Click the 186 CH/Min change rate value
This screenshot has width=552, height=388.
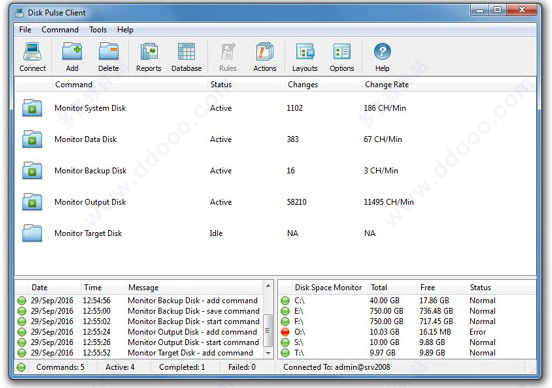tap(385, 108)
